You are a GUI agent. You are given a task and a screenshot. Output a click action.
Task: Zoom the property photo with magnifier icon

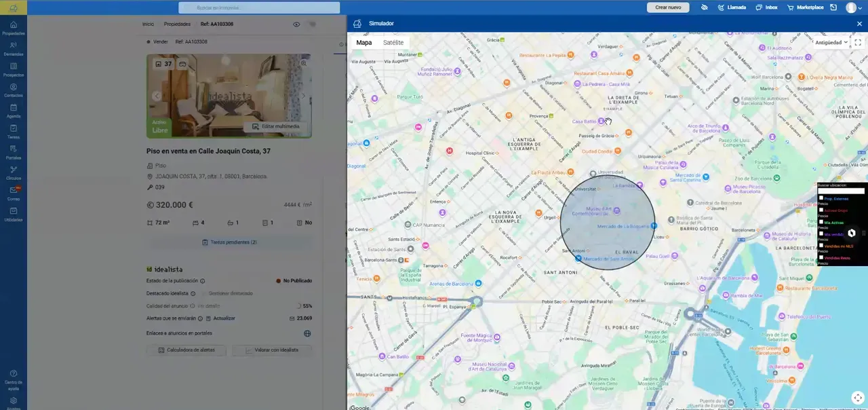304,62
